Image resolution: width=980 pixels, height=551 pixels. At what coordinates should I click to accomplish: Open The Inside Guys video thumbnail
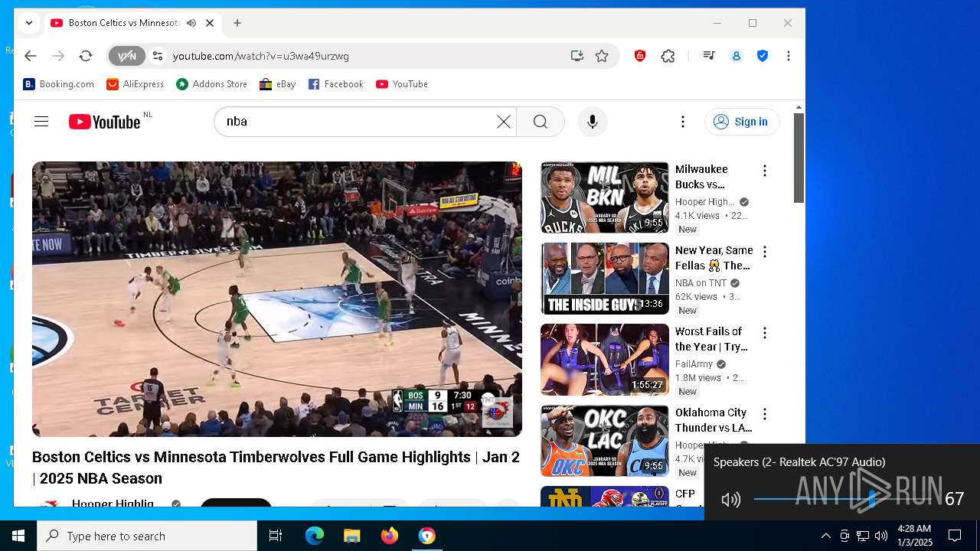click(605, 279)
